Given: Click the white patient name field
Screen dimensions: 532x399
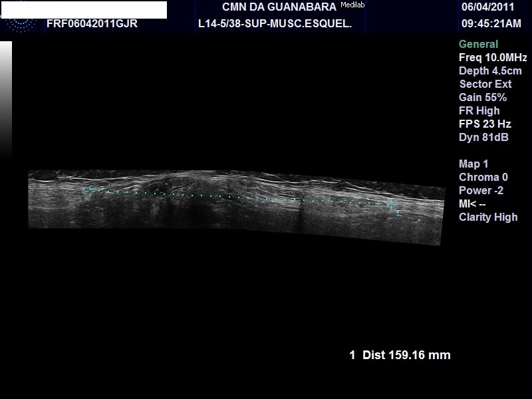Looking at the screenshot, I should pos(84,10).
